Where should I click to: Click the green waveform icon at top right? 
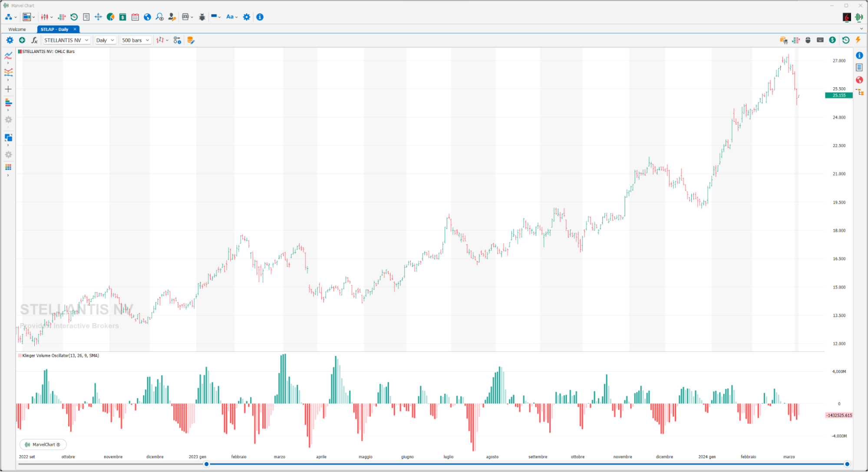(x=859, y=17)
